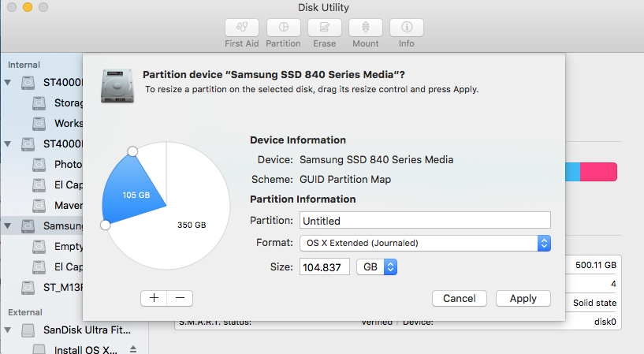Viewport: 644px width, 354px height.
Task: Eject the Install OS X volume
Action: [x=133, y=349]
